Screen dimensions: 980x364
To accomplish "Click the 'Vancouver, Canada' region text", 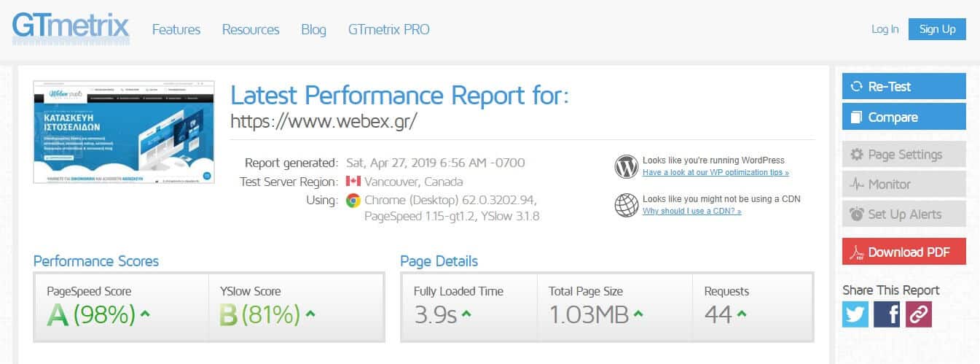I will click(413, 182).
